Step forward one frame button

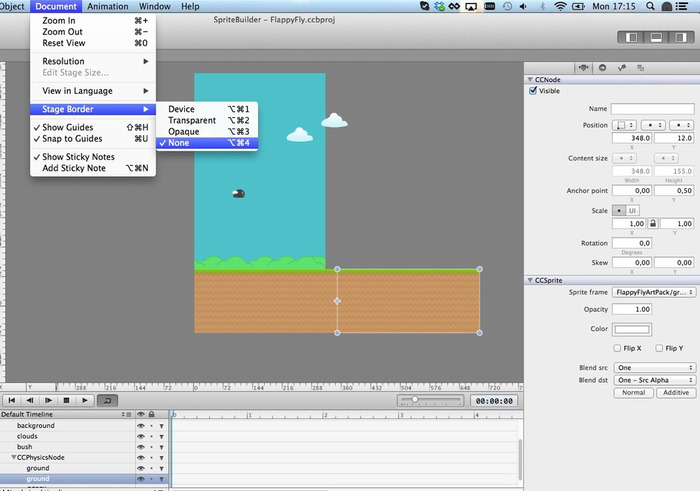click(48, 400)
